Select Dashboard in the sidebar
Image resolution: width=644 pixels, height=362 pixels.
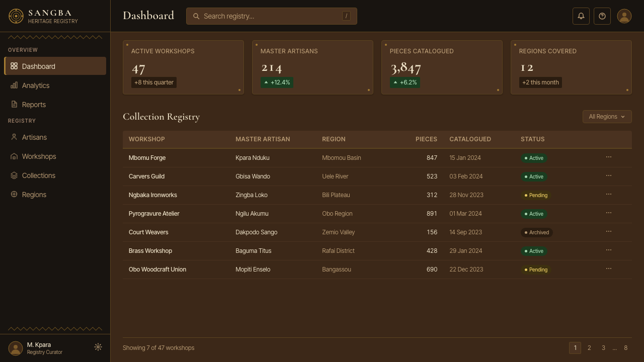pyautogui.click(x=55, y=66)
